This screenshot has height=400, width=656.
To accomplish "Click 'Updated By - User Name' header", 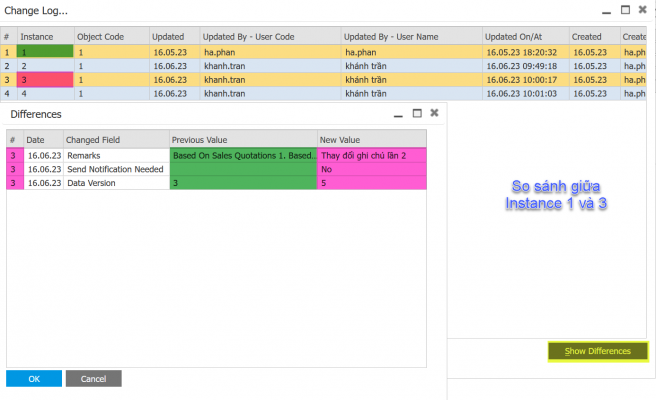I will (412, 37).
